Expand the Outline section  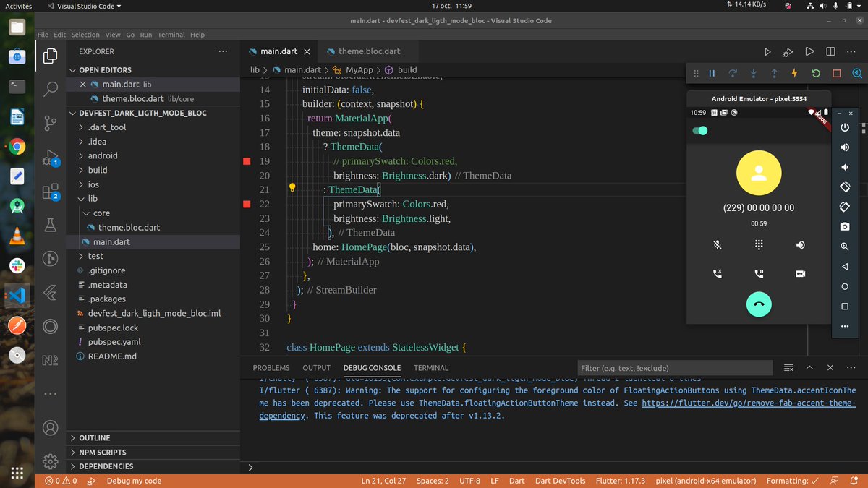point(153,438)
